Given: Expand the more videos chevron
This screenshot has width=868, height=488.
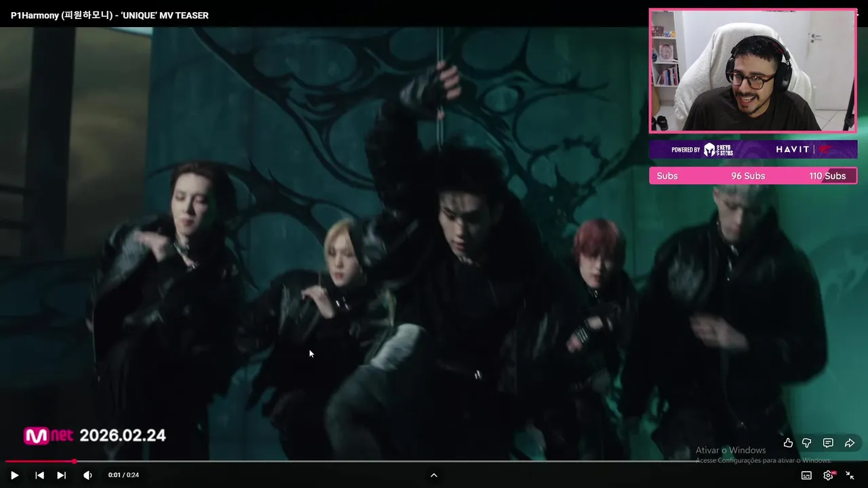Looking at the screenshot, I should point(434,475).
